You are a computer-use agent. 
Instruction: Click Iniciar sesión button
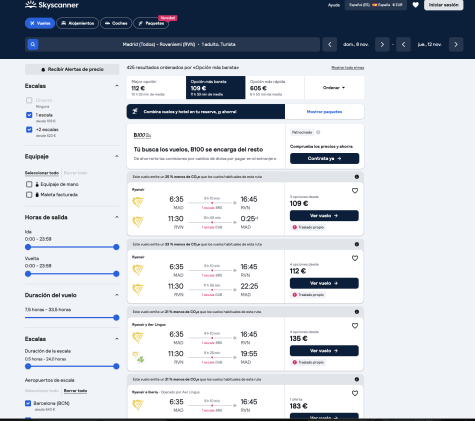click(x=444, y=5)
